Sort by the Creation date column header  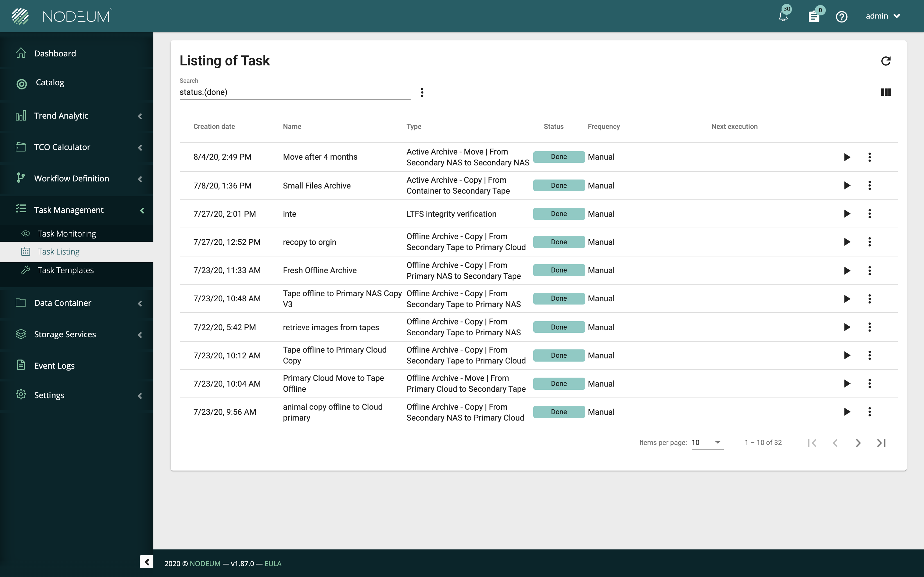click(x=214, y=127)
